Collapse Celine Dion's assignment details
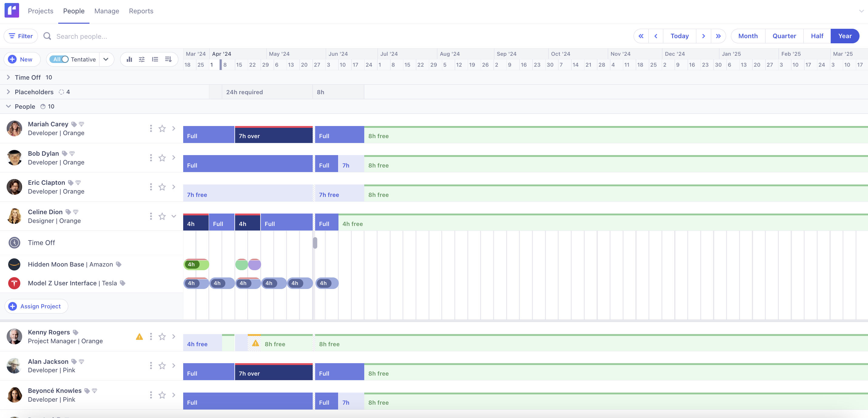Viewport: 868px width, 418px height. click(x=173, y=216)
